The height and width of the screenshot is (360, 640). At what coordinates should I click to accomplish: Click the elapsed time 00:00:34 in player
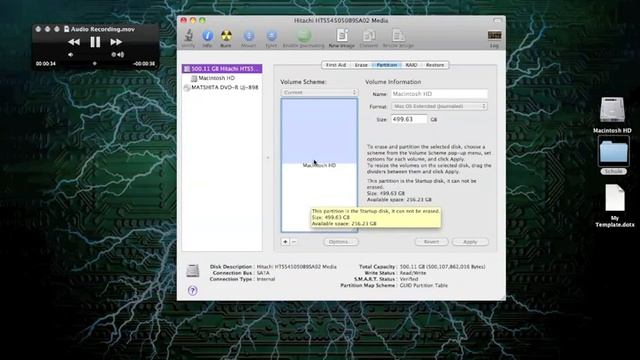[x=46, y=64]
